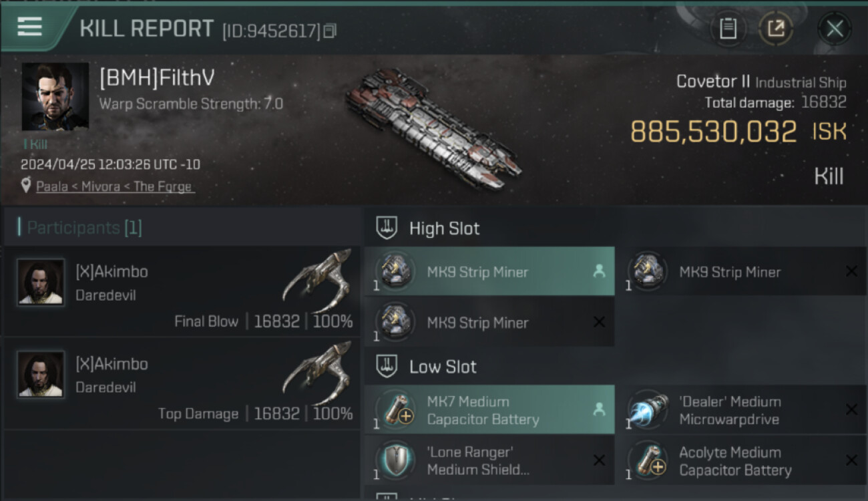Screen dimensions: 868x501
Task: Select the highlighted MK9 Strip Miner
Action: point(489,272)
